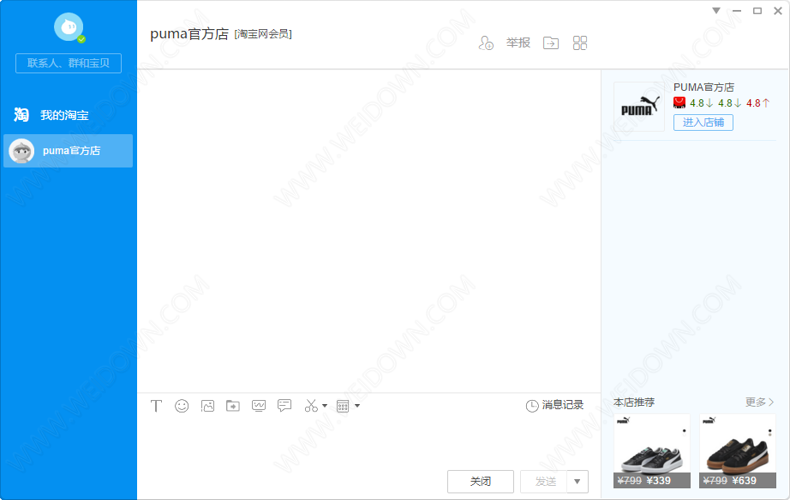Open 消息记录 message history
790x500 pixels.
(x=555, y=406)
